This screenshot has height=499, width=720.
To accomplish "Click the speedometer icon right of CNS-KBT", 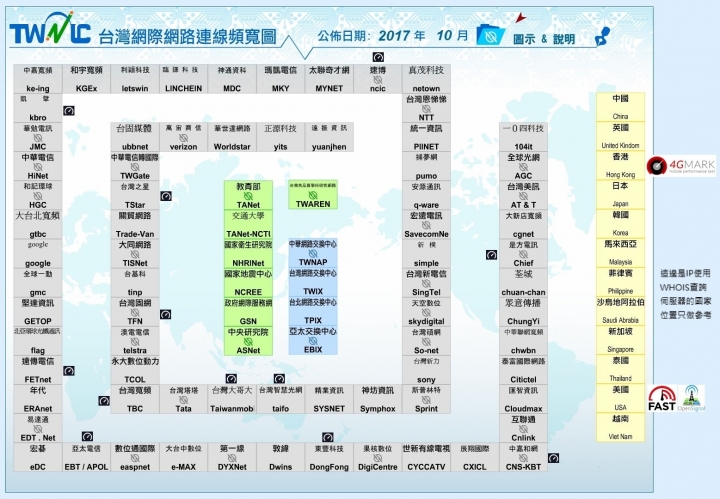I will (553, 458).
